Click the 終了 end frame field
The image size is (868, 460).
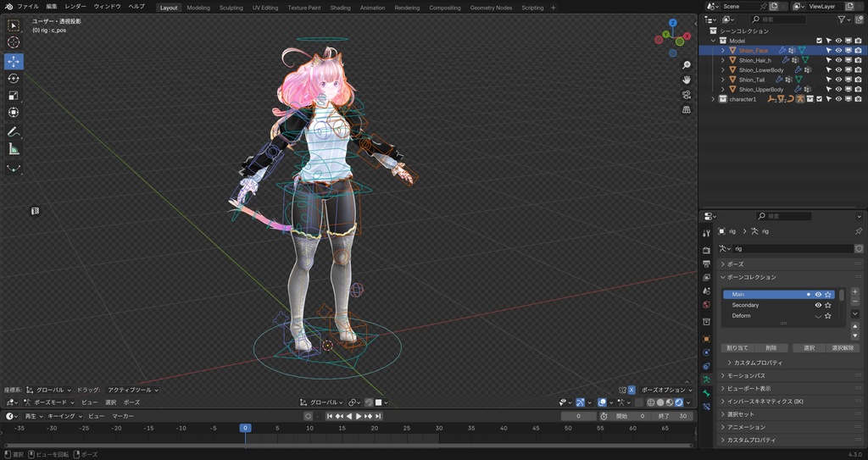672,416
